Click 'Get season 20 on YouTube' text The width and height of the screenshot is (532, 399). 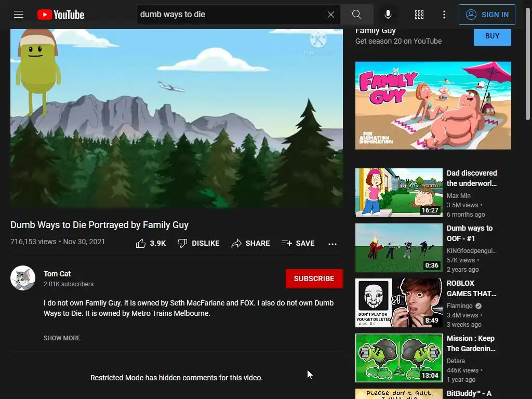point(398,41)
